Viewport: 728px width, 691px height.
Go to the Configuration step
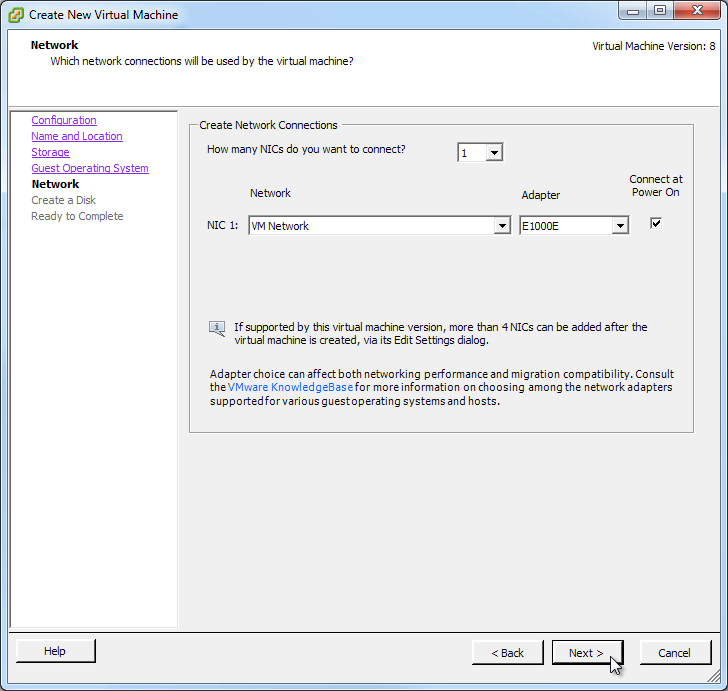(x=64, y=120)
